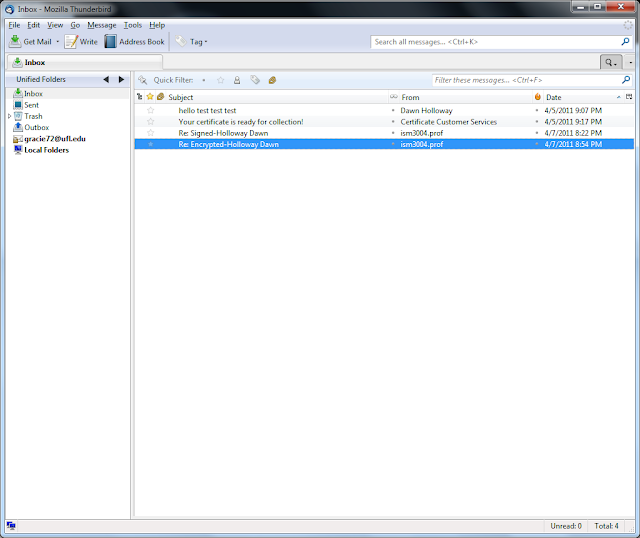Screen dimensions: 640x538
Task: Mark 'hello test test test' read status dot
Action: (x=393, y=110)
